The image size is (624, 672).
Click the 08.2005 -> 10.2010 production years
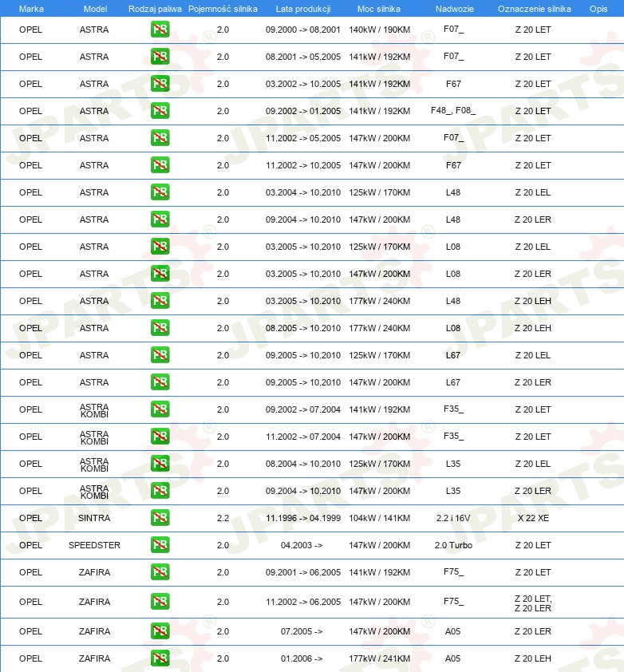click(303, 328)
